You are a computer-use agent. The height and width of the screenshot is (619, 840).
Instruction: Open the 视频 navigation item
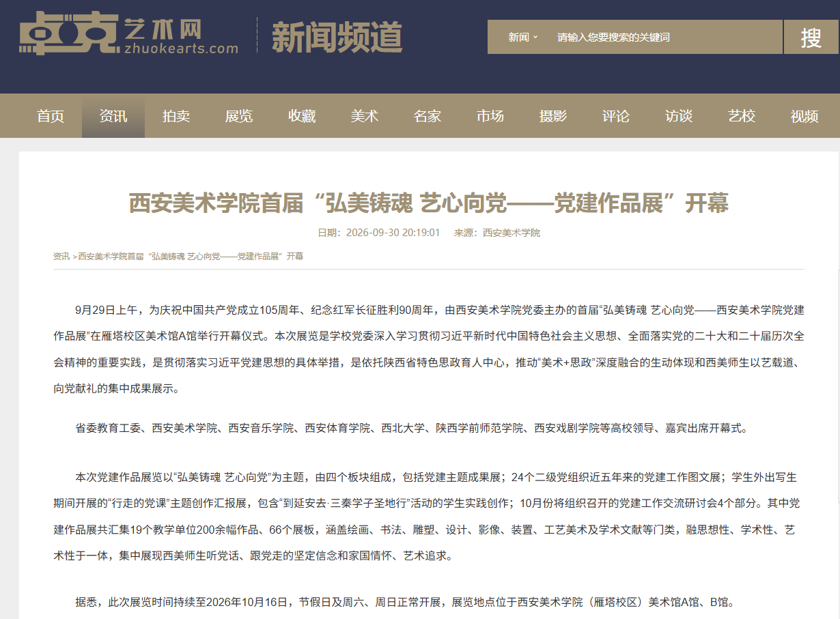(804, 116)
